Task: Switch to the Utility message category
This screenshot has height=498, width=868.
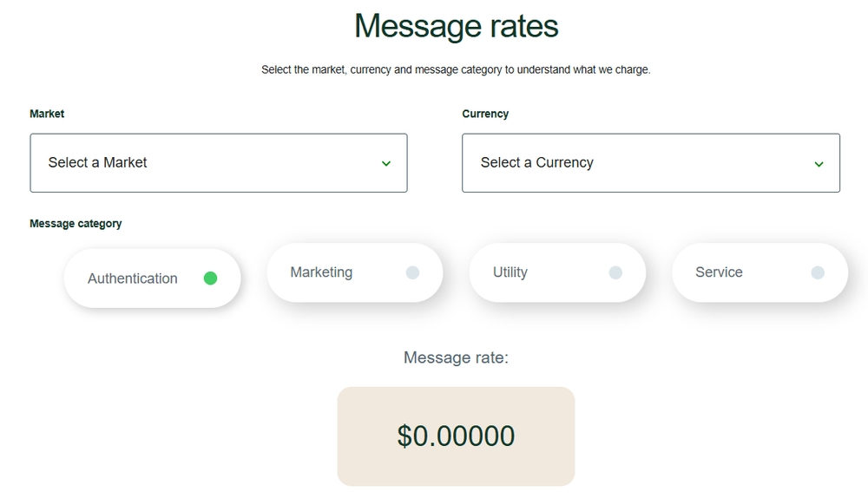Action: (x=510, y=272)
